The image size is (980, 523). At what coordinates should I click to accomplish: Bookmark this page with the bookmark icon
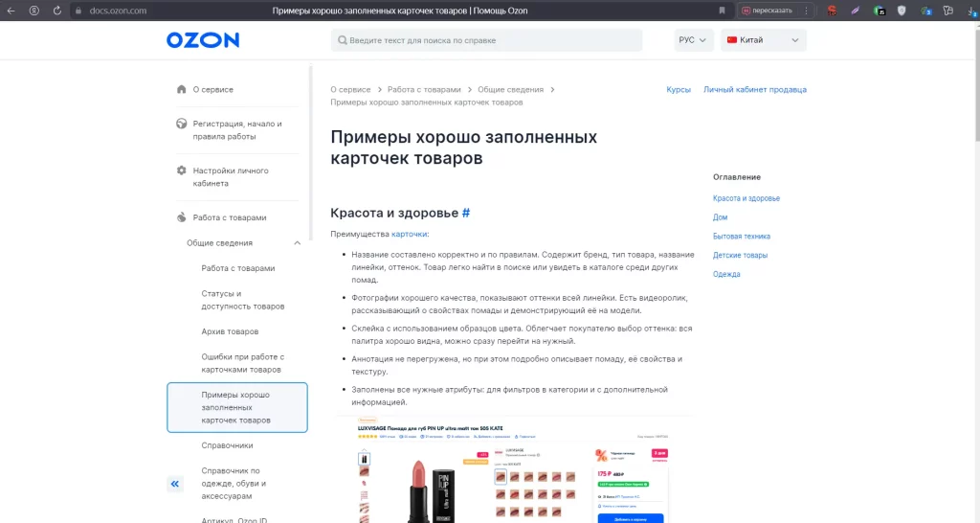point(722,11)
